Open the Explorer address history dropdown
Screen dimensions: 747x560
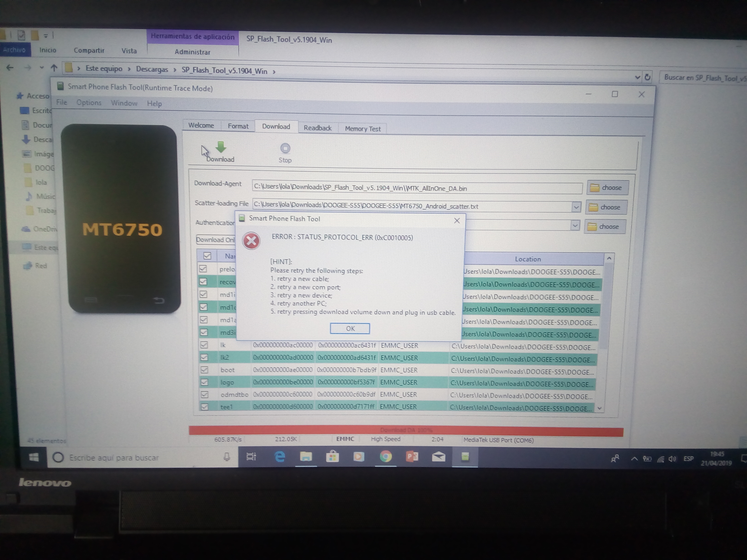(637, 77)
